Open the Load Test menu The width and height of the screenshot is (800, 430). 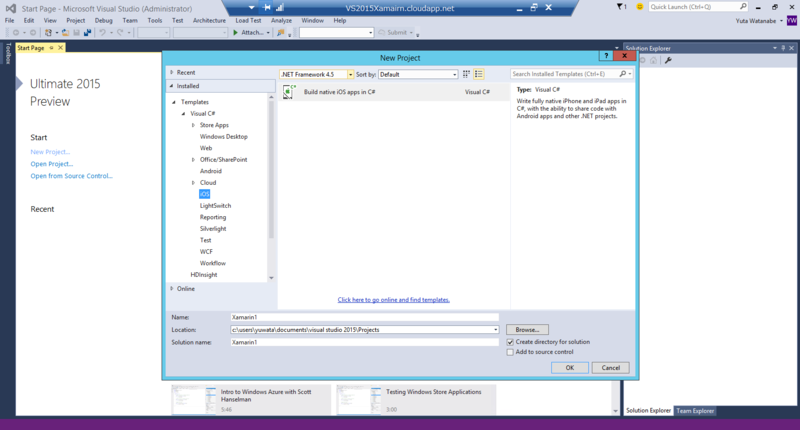pos(248,20)
